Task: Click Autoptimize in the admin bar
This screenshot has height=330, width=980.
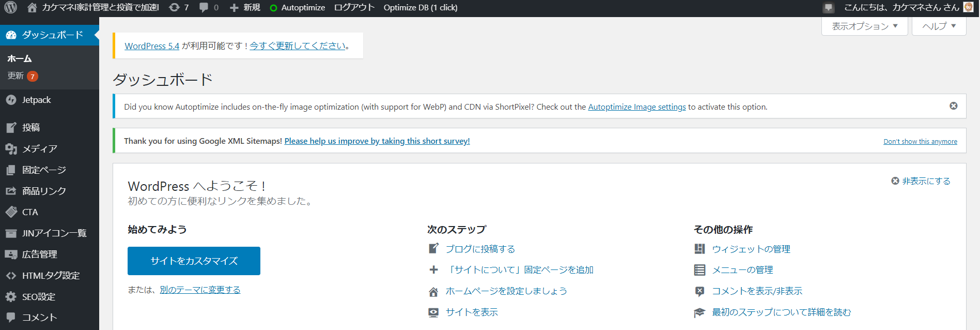Action: 303,8
